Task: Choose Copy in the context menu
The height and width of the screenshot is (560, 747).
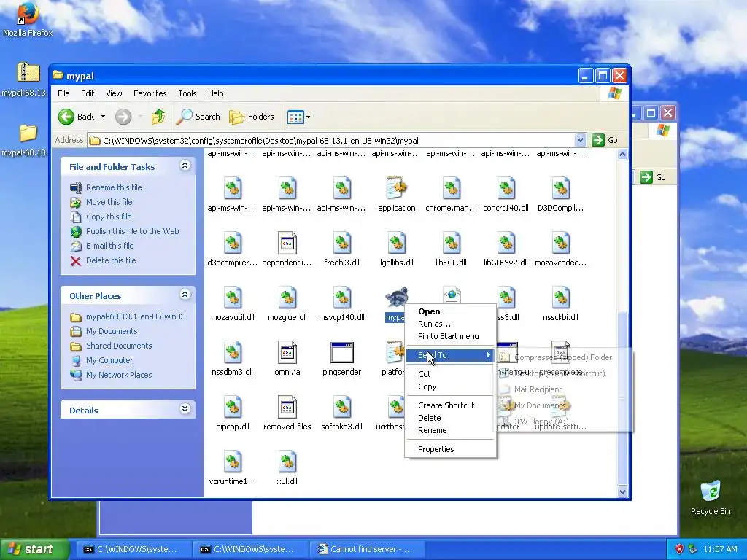Action: [450, 386]
